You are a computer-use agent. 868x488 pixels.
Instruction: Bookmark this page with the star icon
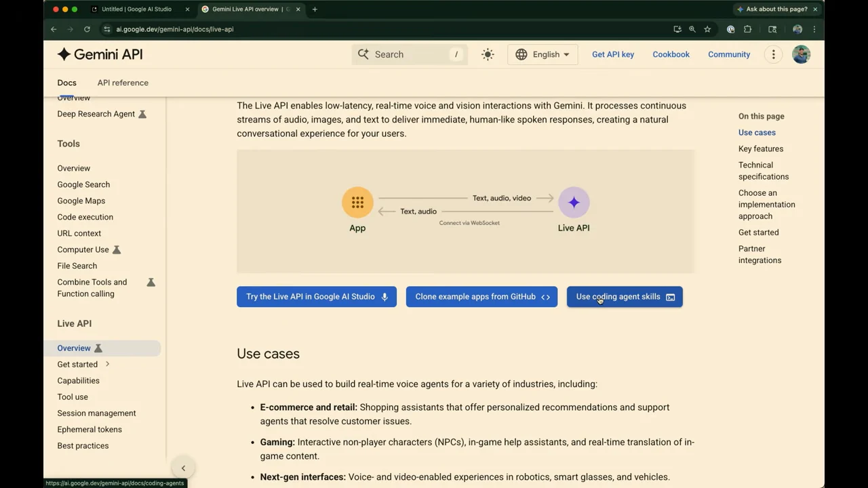707,29
